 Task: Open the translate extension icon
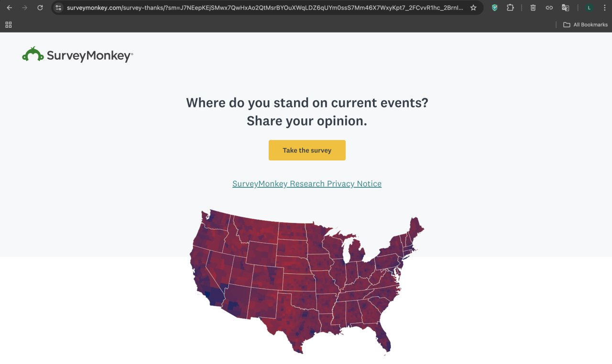pos(565,8)
